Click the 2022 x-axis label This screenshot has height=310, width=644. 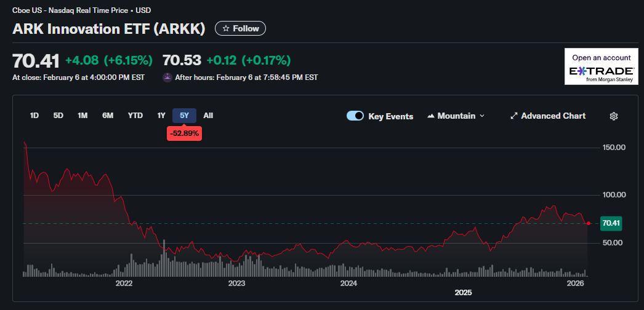pos(124,284)
